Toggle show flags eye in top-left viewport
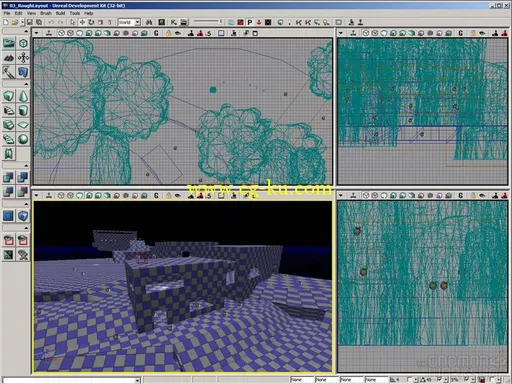 coord(178,33)
